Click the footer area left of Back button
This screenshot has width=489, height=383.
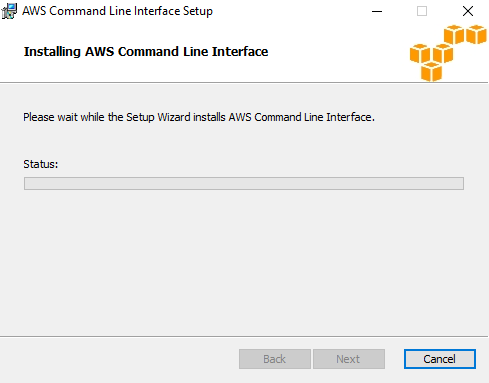118,359
